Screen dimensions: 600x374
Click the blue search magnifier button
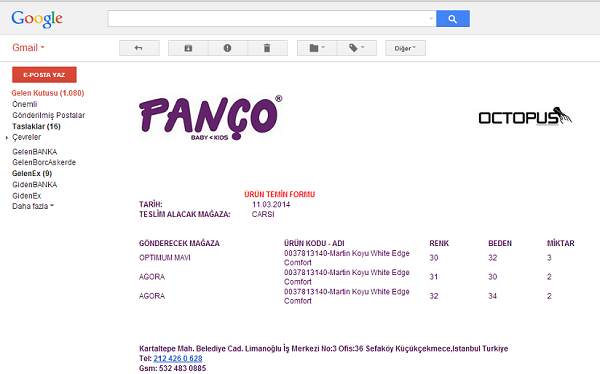[x=453, y=19]
